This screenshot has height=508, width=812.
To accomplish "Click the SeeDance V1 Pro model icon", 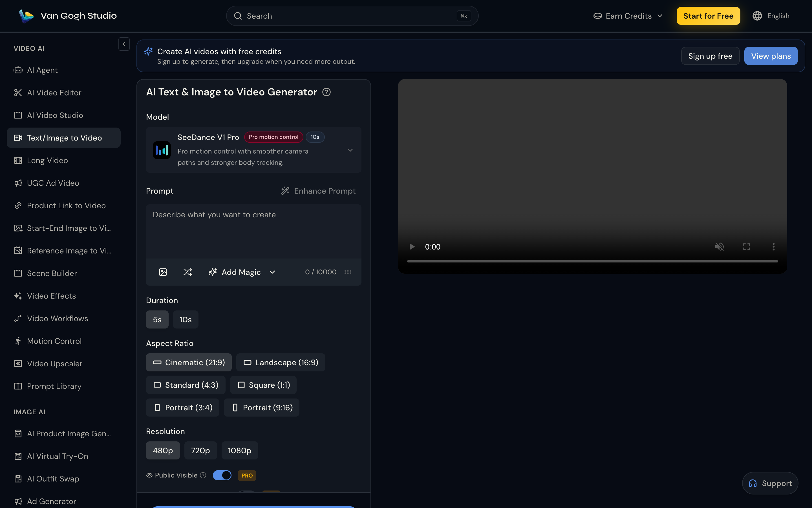I will 162,150.
